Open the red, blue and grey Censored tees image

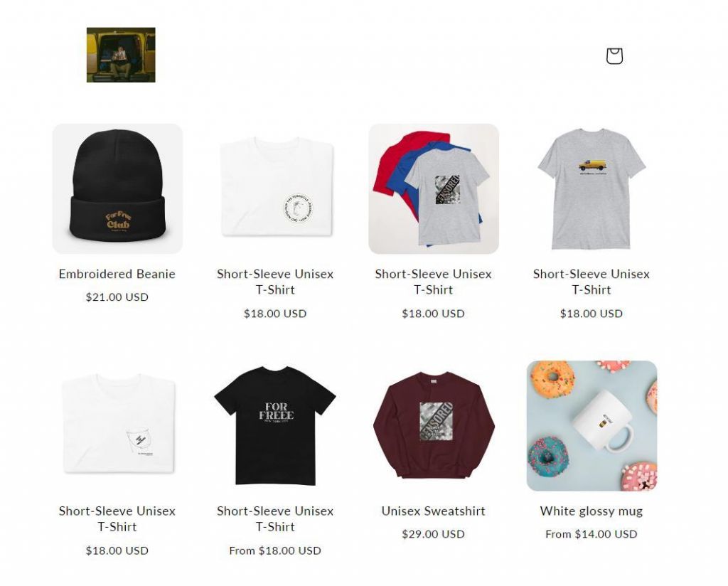click(434, 188)
